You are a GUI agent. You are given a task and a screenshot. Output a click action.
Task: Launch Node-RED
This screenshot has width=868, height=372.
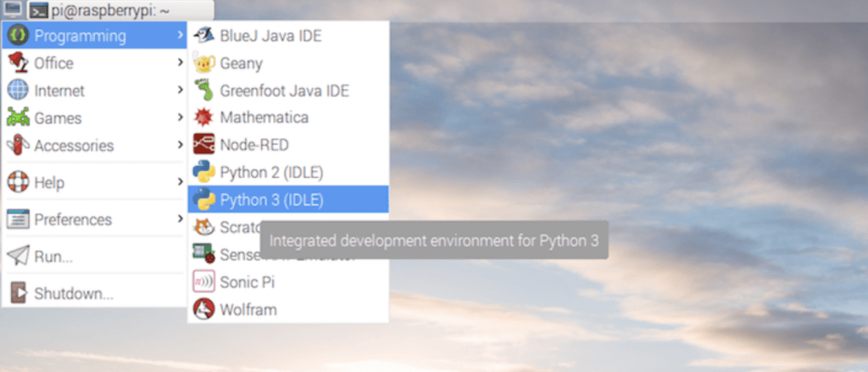coord(288,145)
